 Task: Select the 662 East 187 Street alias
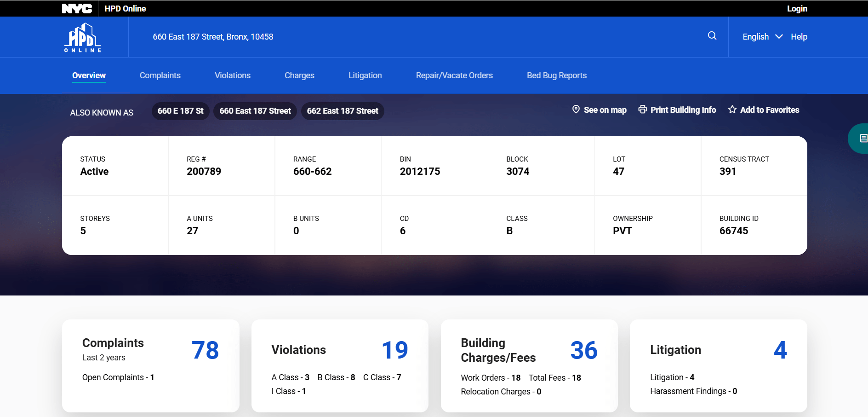coord(343,111)
